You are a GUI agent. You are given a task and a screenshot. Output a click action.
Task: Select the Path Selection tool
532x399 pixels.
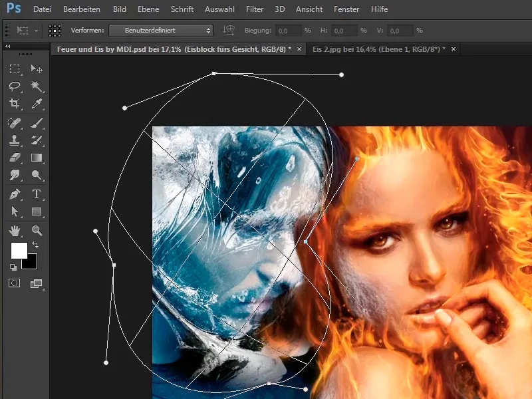[15, 211]
